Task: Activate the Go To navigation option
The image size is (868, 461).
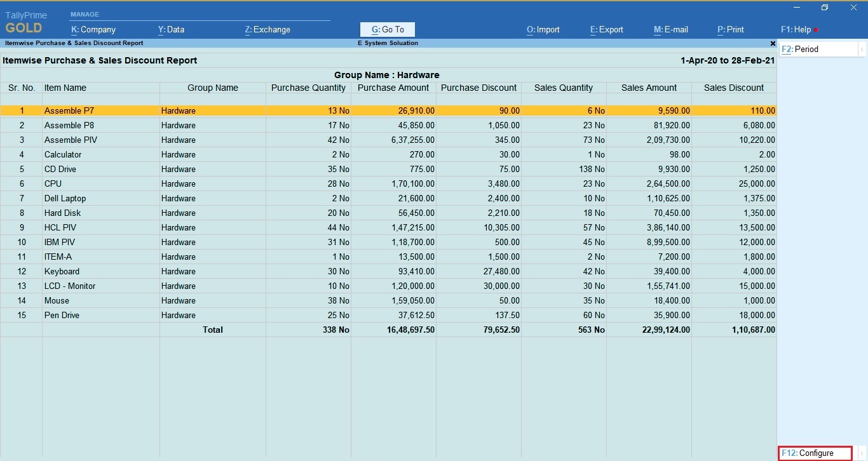Action: point(387,29)
